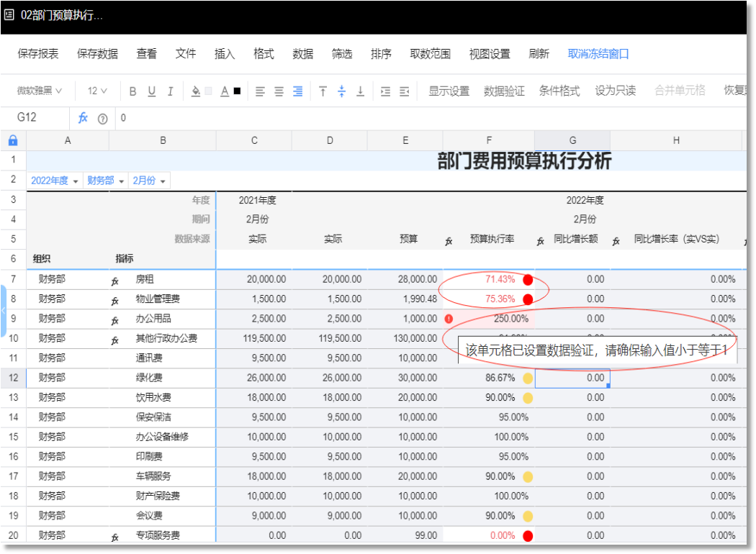
Task: Open the 格式 menu
Action: 264,53
